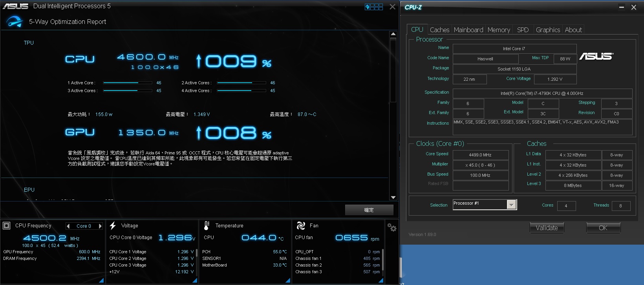Open the Mainboard tab
This screenshot has height=285, width=644.
(x=468, y=30)
